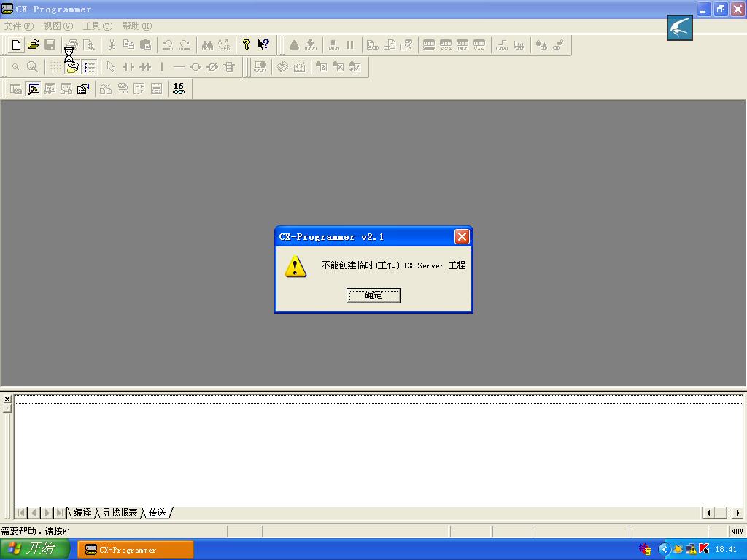Open the 视图(V) menu
Viewport: 747px width, 560px height.
[x=58, y=26]
